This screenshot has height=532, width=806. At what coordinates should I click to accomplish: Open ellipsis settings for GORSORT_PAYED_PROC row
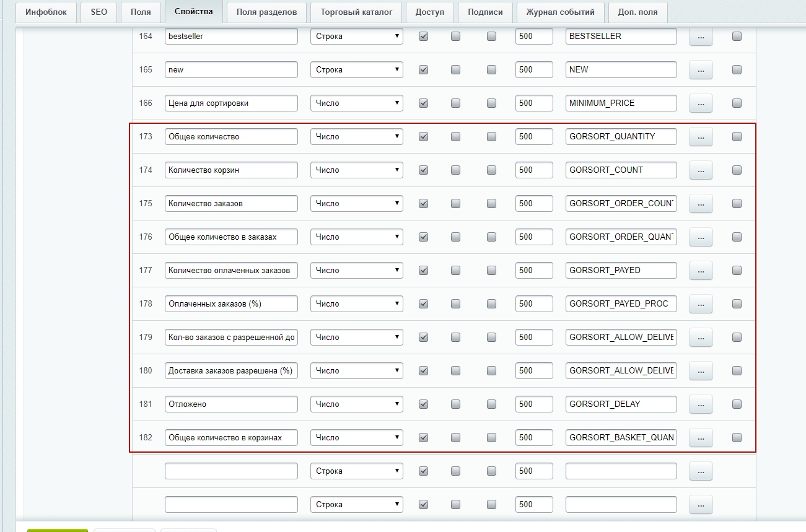coord(701,304)
